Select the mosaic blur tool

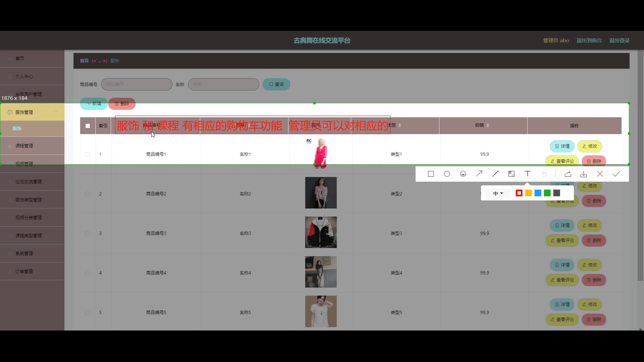(512, 174)
